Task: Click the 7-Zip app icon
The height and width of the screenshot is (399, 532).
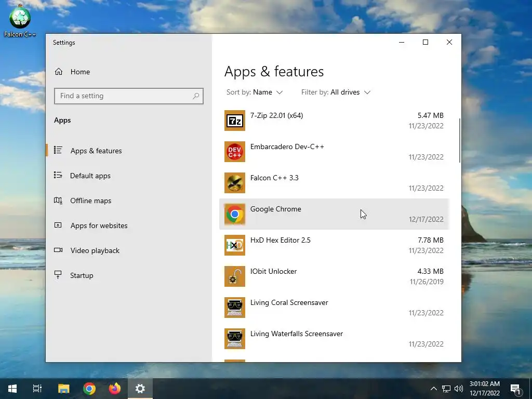Action: (x=235, y=121)
